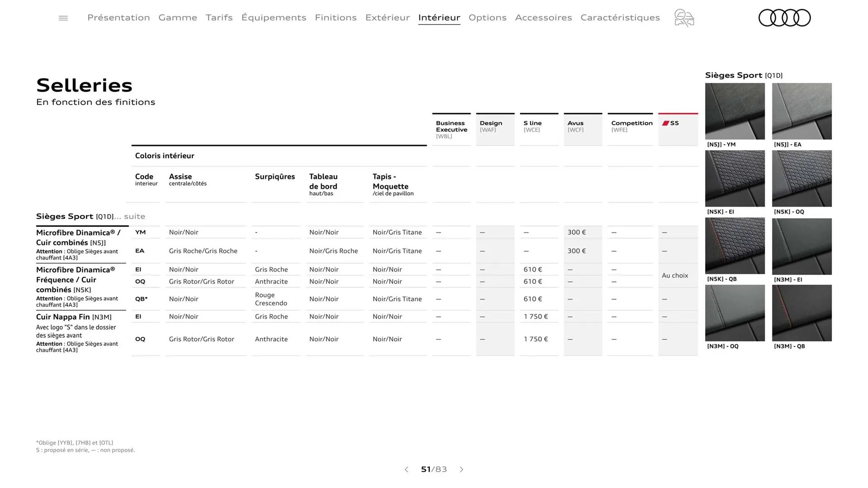This screenshot has width=868, height=488.
Task: Switch to the Tarifs tab
Action: 219,18
